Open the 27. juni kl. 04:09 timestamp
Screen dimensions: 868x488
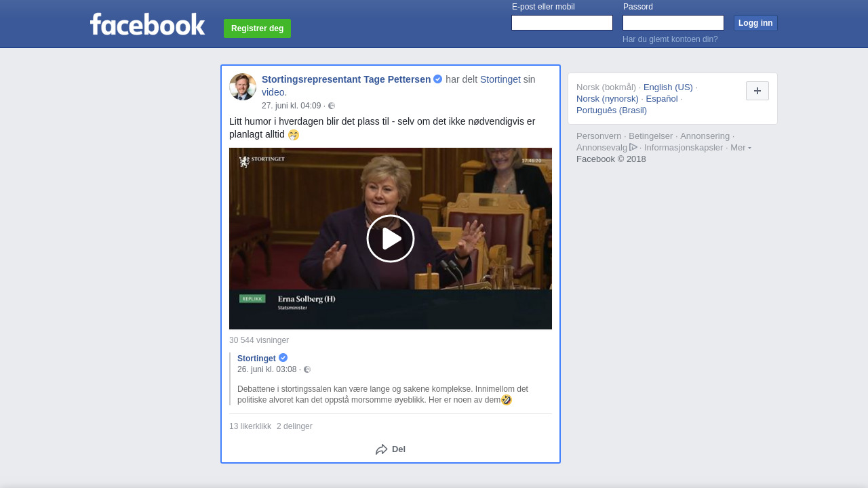(292, 106)
